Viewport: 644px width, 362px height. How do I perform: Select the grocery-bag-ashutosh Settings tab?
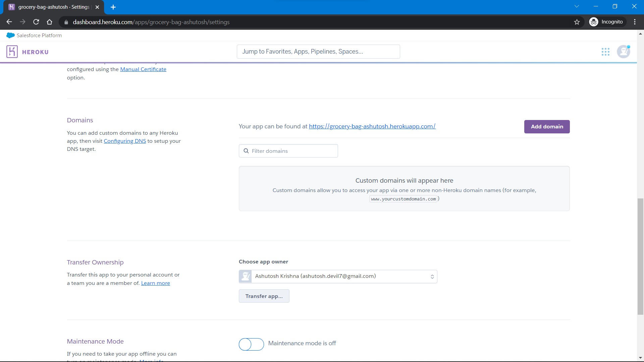[x=54, y=7]
